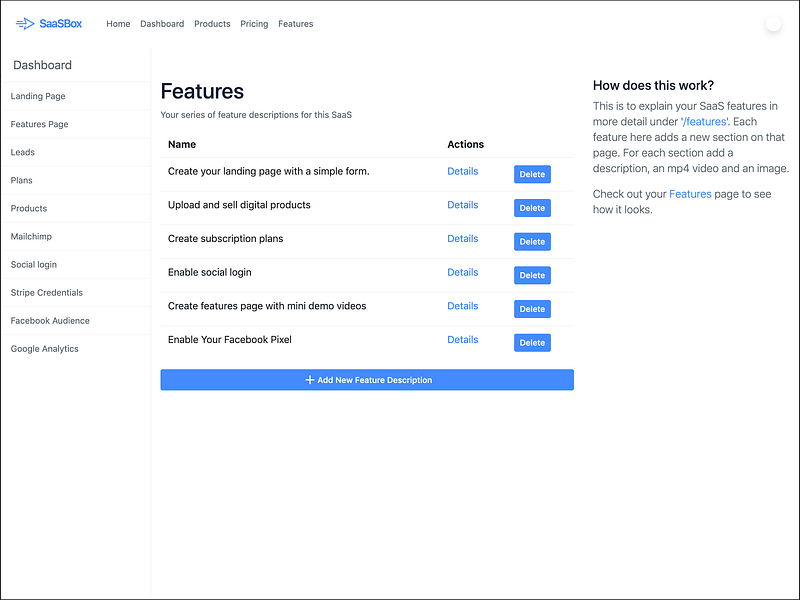Image resolution: width=800 pixels, height=600 pixels.
Task: Open Pricing in top navigation
Action: click(254, 24)
